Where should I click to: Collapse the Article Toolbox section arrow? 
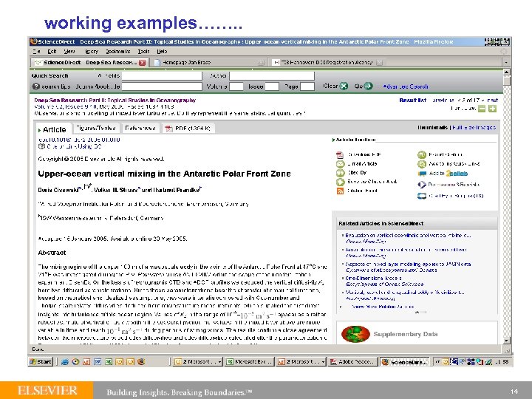coord(334,140)
